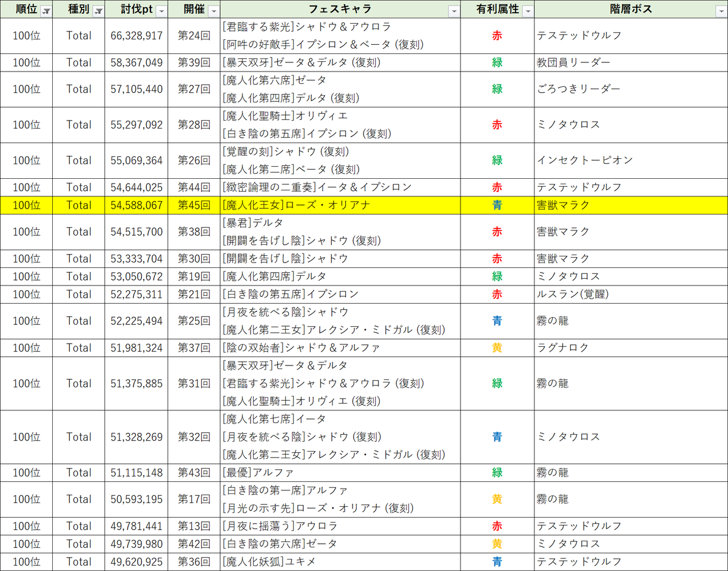The width and height of the screenshot is (728, 571).
Task: Click the 第32回 cell
Action: [194, 437]
